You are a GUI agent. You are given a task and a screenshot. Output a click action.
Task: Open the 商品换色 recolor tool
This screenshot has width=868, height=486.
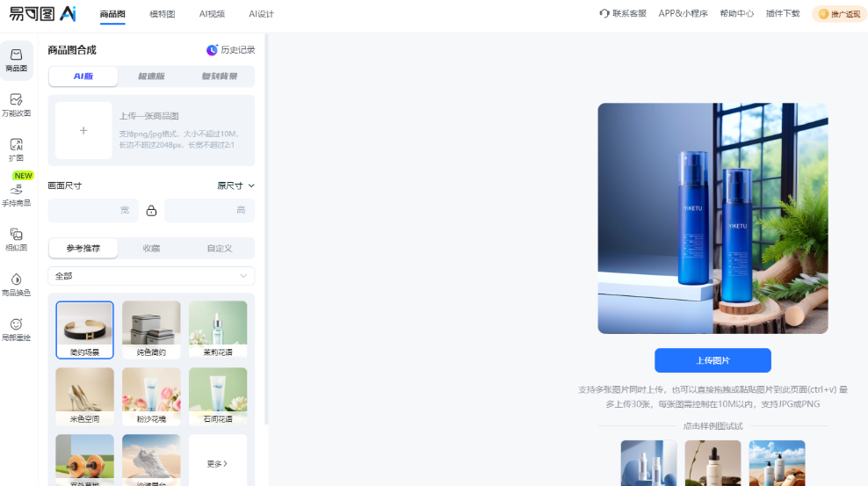coord(16,285)
